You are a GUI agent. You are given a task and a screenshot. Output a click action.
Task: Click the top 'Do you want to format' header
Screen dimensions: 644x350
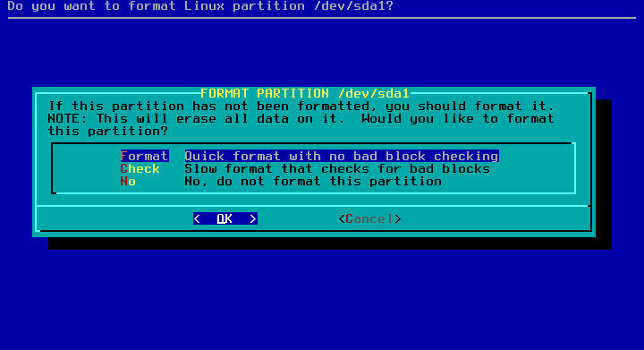tap(201, 6)
